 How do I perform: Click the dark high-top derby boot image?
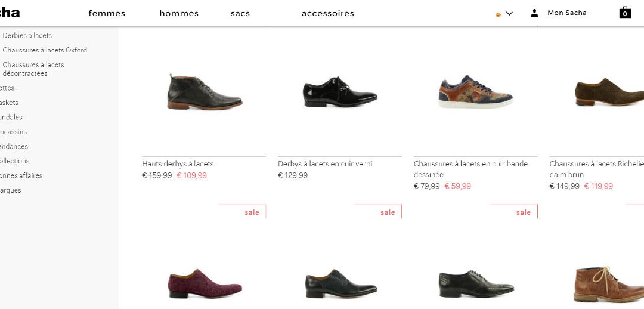pos(205,92)
